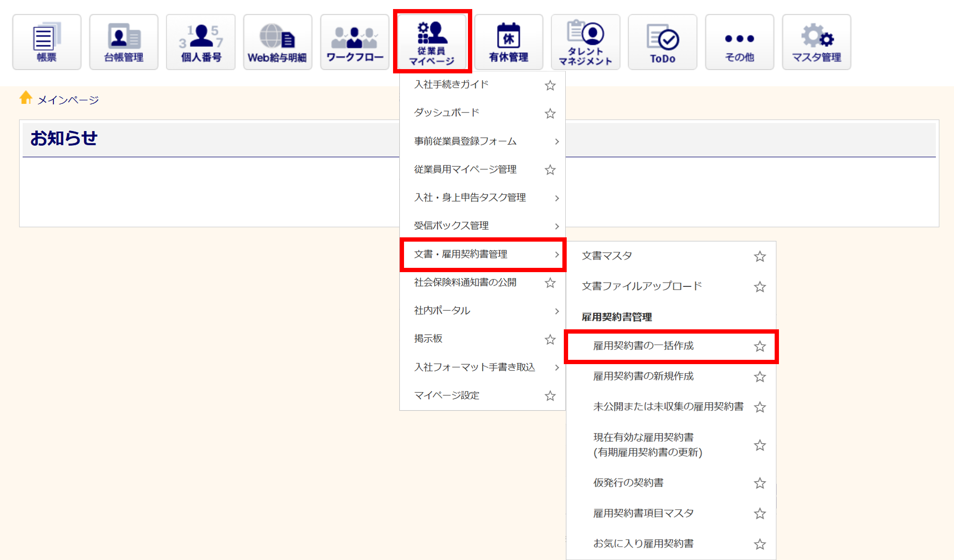Toggle star next to 文書マスタ

click(759, 256)
